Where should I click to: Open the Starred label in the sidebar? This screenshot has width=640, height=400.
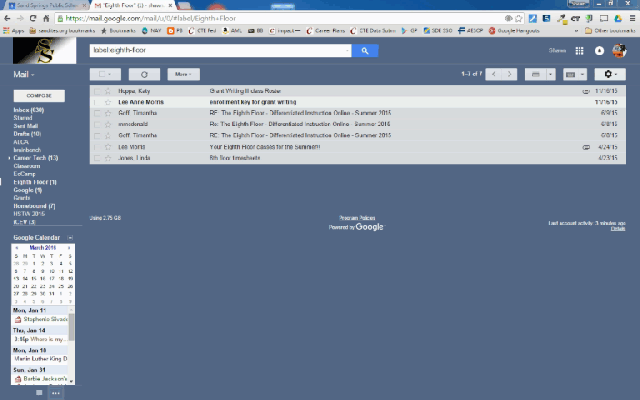(x=23, y=118)
